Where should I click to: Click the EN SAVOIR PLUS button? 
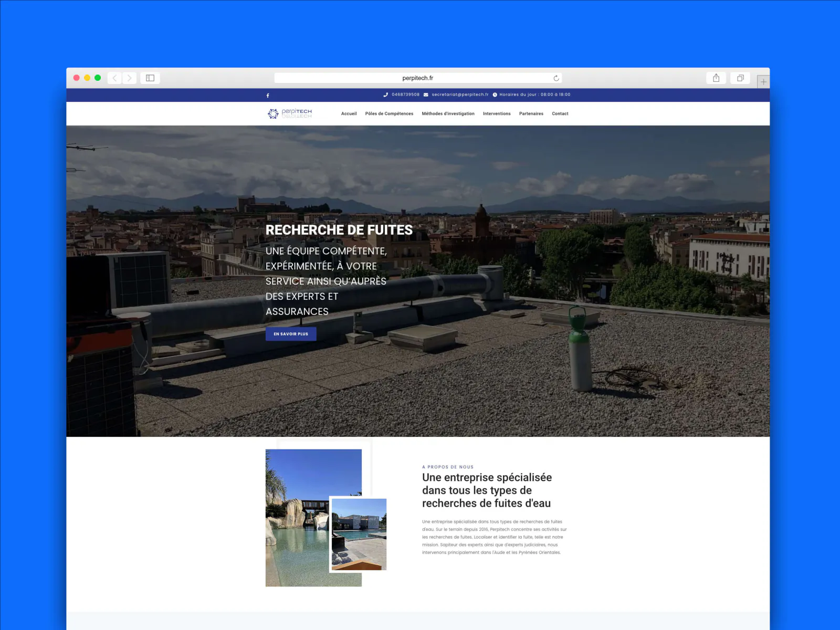[x=291, y=334]
